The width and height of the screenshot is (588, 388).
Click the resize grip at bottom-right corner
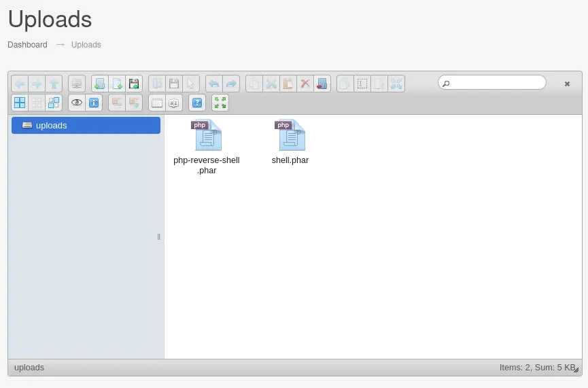(576, 370)
